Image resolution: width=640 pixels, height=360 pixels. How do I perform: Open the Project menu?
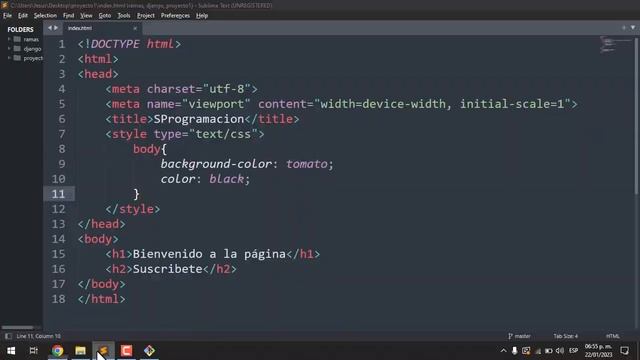[x=146, y=16]
